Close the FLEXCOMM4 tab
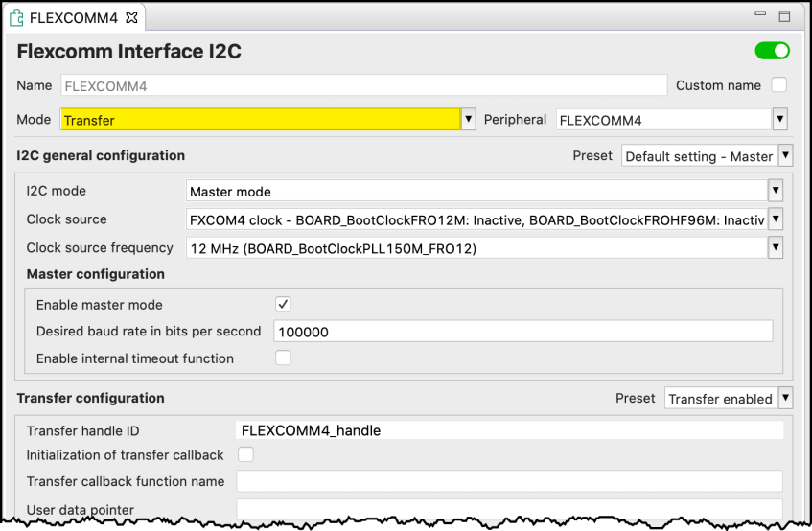This screenshot has width=812, height=531. click(132, 17)
